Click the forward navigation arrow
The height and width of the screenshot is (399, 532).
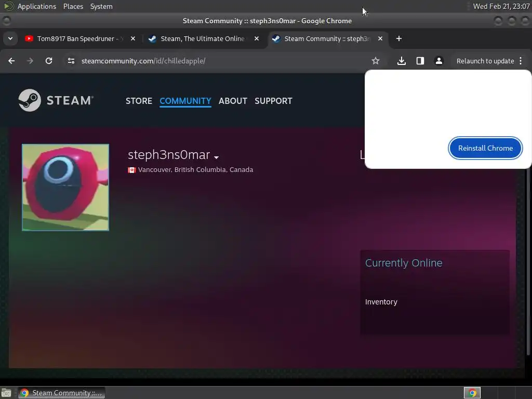pyautogui.click(x=30, y=61)
